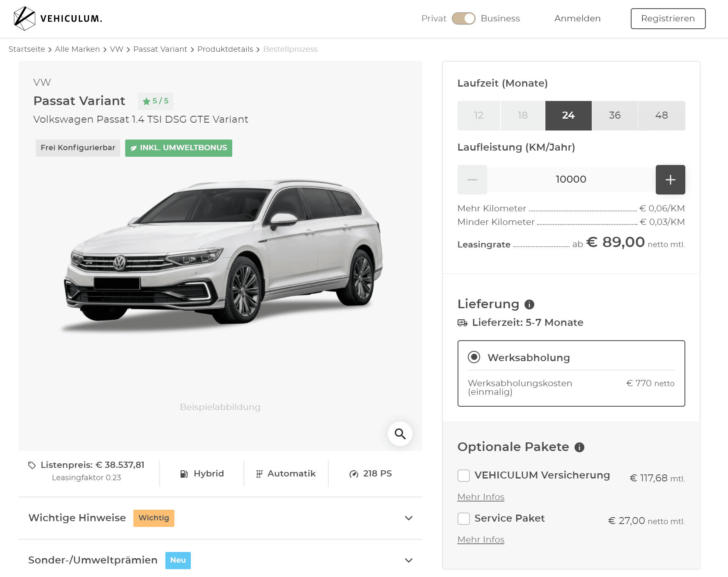This screenshot has height=577, width=728.
Task: Click the blue Neu label
Action: tap(178, 560)
